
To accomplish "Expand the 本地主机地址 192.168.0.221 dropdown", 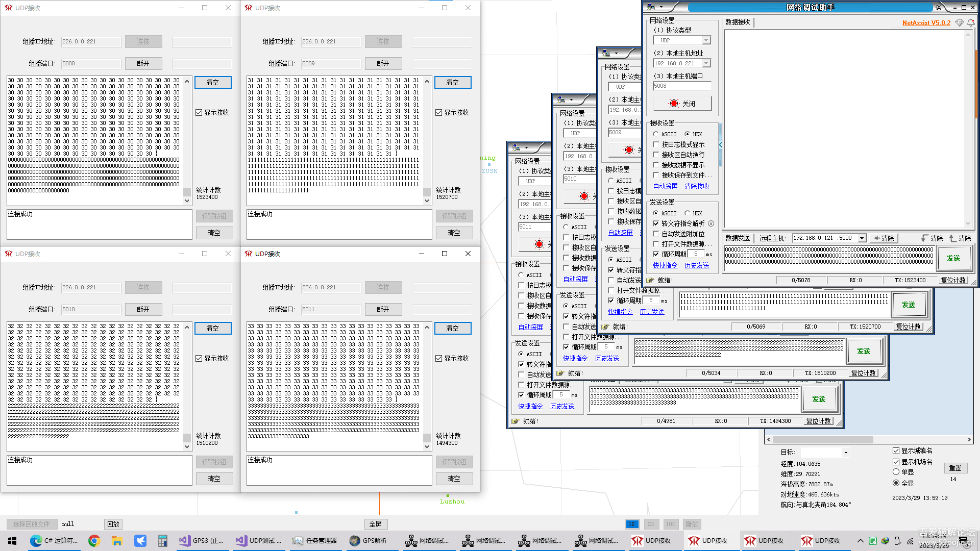I will 706,63.
